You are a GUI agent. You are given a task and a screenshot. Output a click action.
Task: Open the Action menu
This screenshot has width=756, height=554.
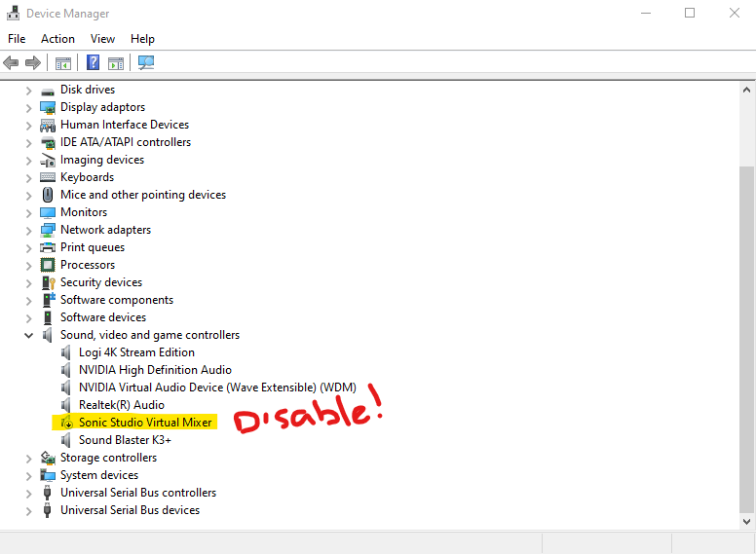tap(57, 39)
